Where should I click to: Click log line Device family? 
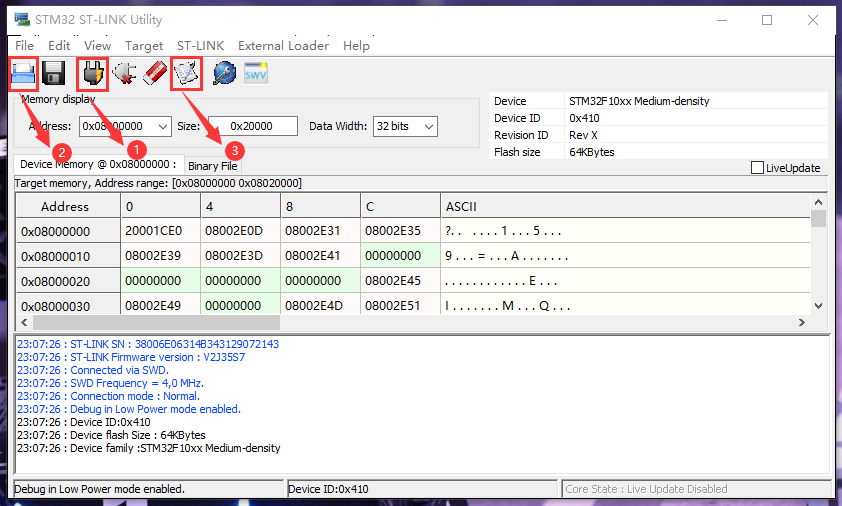[149, 448]
